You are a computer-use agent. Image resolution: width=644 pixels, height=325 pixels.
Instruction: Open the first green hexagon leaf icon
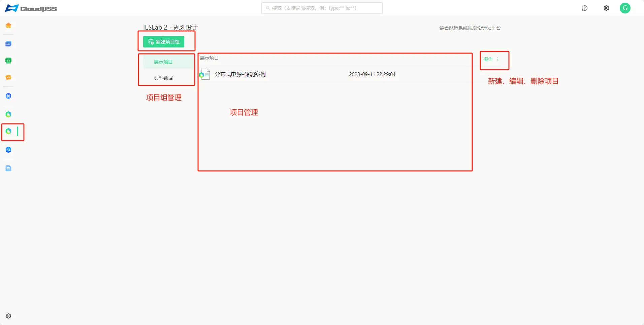click(8, 114)
